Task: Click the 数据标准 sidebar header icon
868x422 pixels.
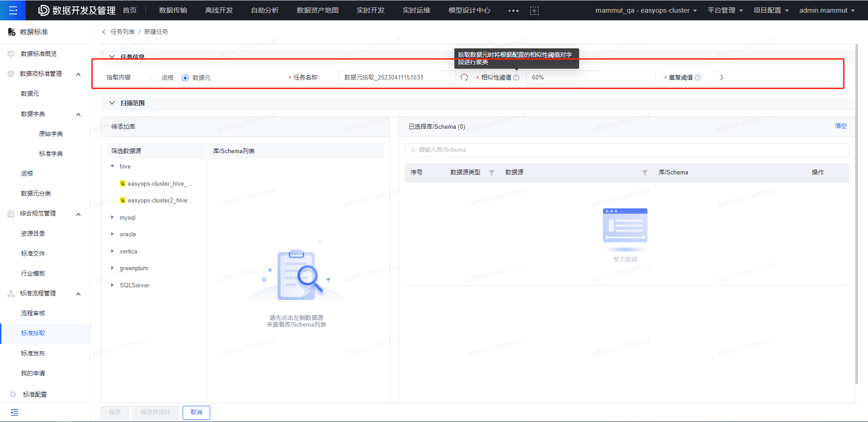Action: click(x=12, y=32)
